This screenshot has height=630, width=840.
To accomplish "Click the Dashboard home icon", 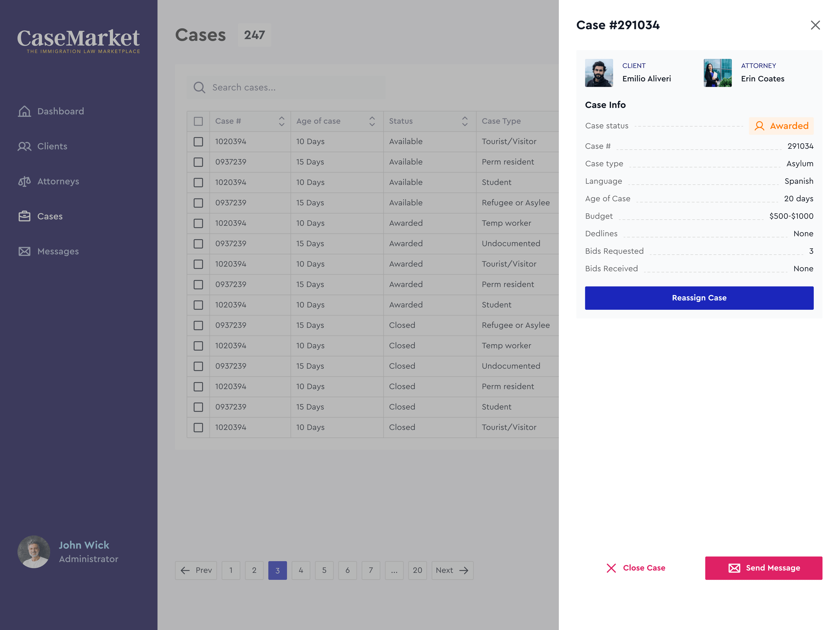I will coord(25,111).
